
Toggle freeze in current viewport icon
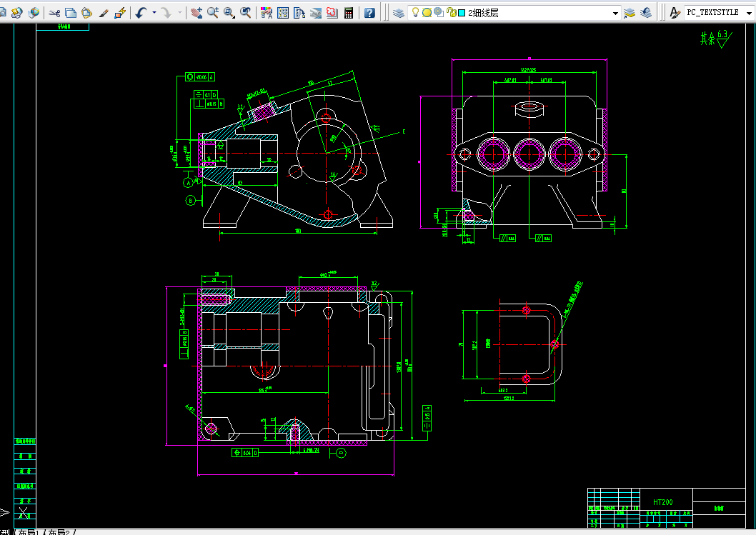pos(438,13)
